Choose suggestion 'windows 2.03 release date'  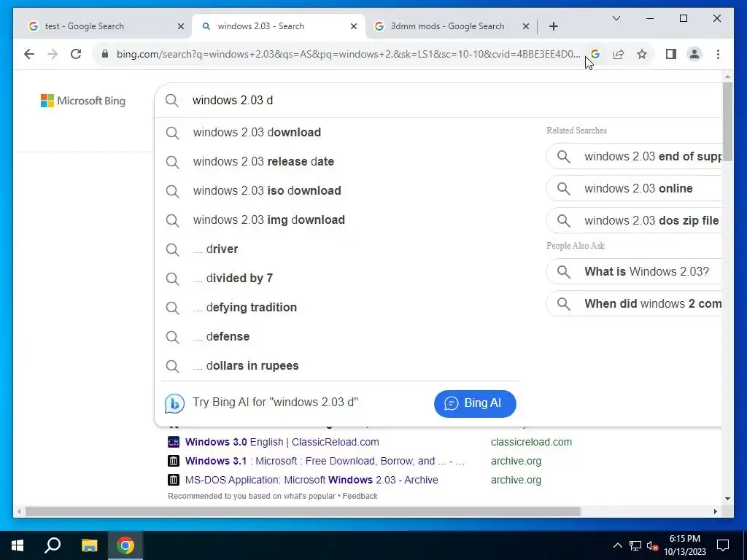point(340,161)
